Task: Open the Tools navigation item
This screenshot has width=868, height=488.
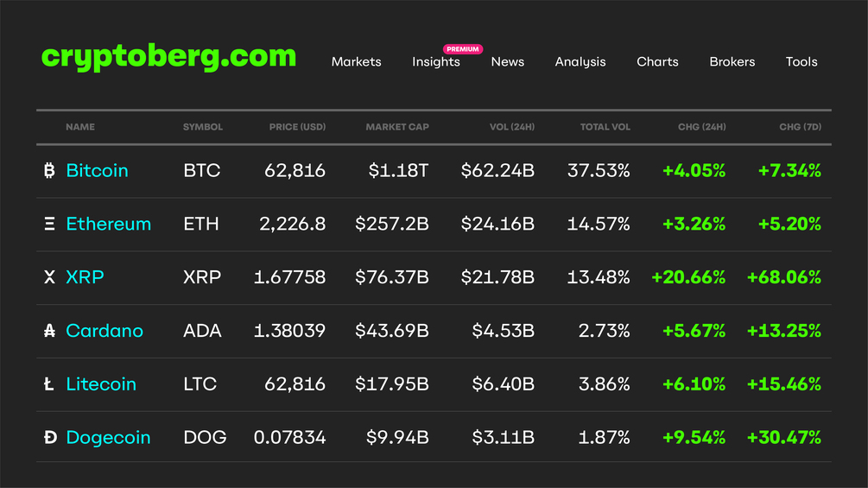Action: [801, 62]
